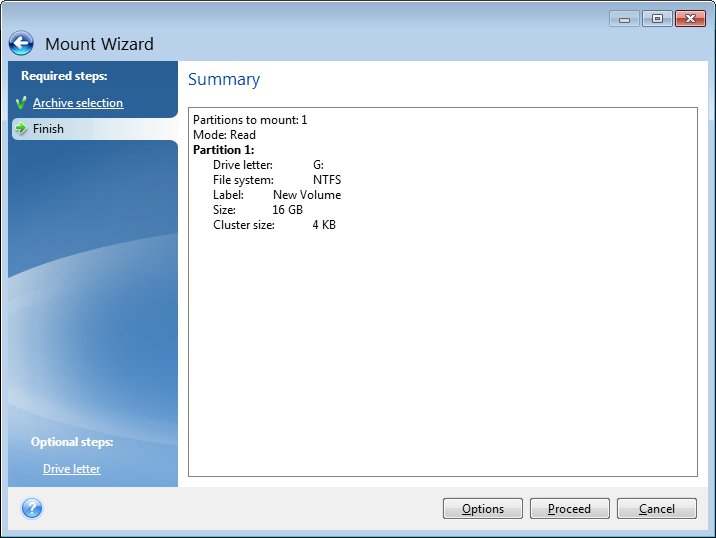This screenshot has width=716, height=538.
Task: Click Proceed to mount the partition
Action: point(569,509)
